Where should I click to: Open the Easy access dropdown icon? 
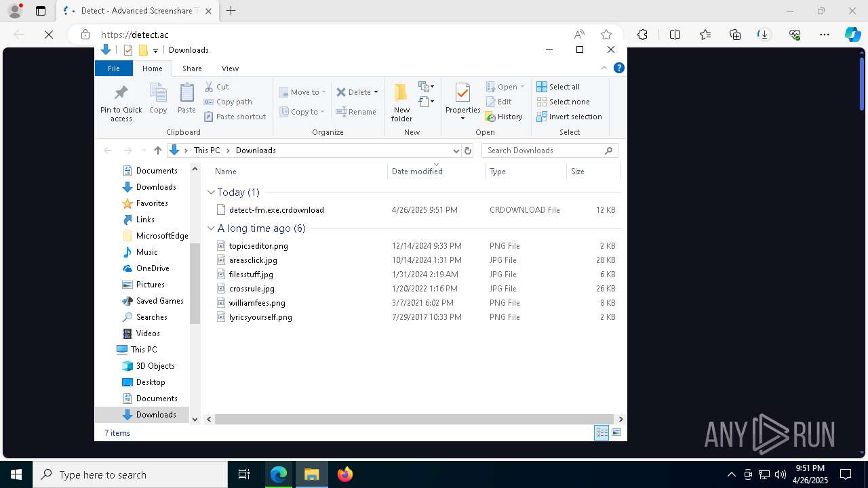pos(426,102)
